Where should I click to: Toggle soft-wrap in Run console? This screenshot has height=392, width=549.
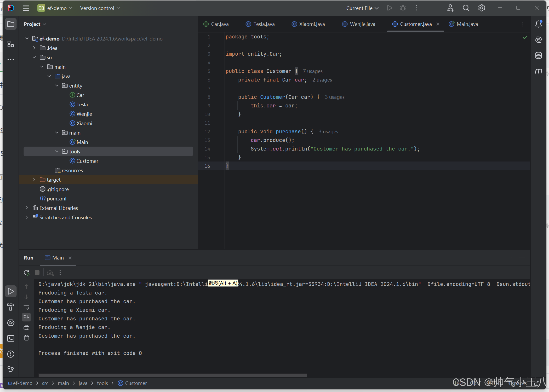[x=26, y=307]
